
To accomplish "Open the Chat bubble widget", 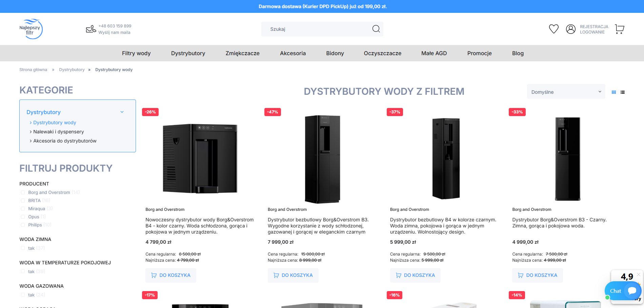I will [623, 291].
